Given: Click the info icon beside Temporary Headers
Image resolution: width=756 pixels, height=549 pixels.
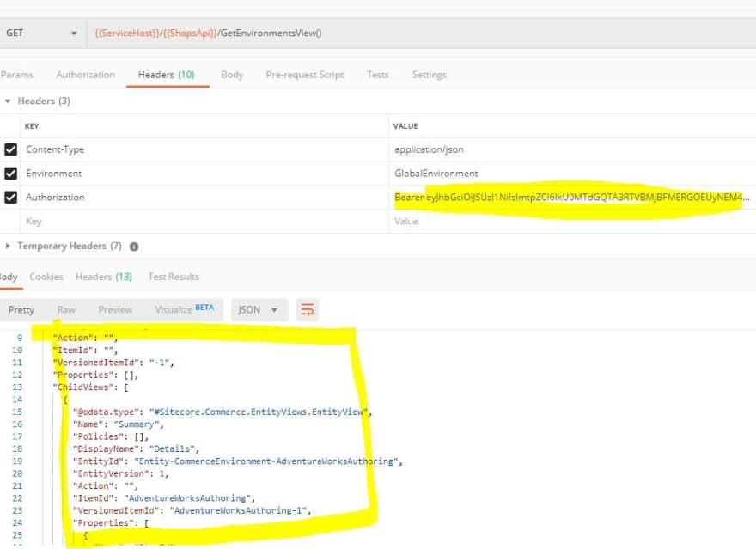Looking at the screenshot, I should click(134, 247).
